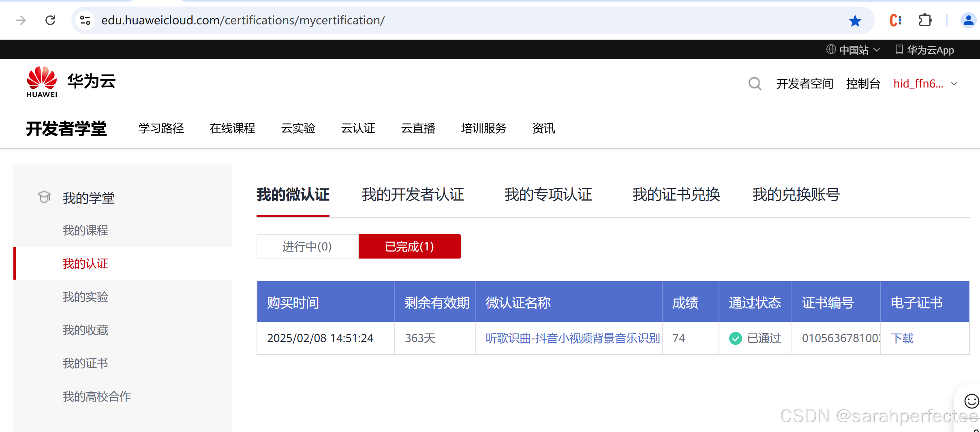Switch to 我的证书兑换 tab

tap(676, 195)
